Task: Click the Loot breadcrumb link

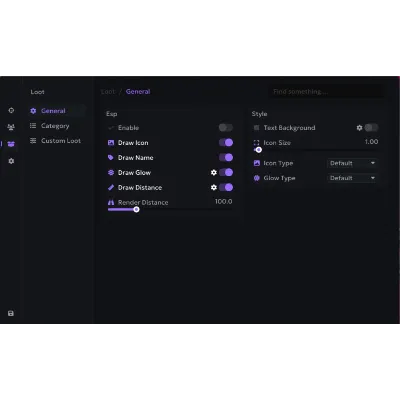Action: 108,91
